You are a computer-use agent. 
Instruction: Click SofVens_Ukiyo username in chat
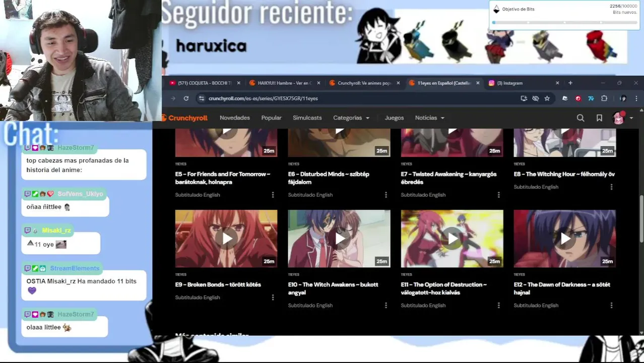click(x=80, y=194)
